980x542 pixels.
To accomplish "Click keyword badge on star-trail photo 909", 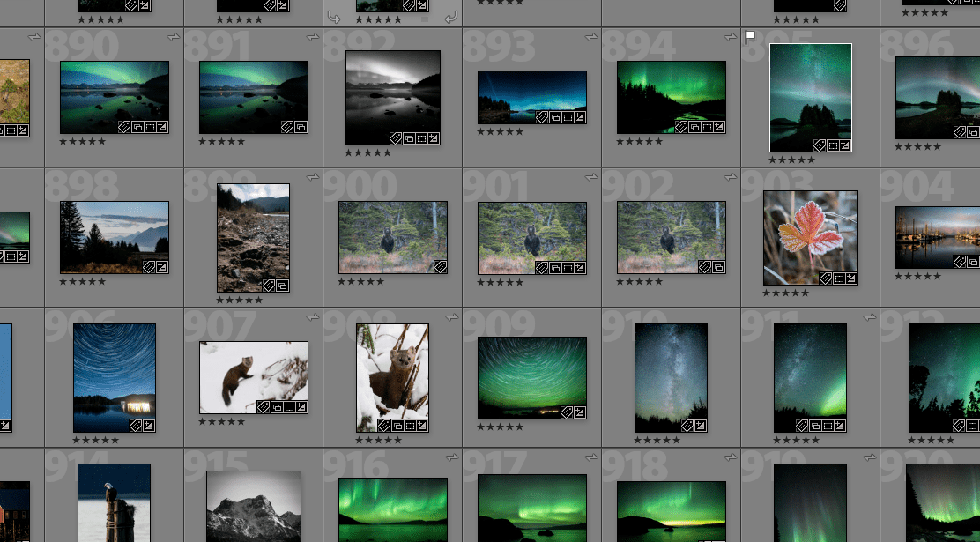I will pos(566,412).
